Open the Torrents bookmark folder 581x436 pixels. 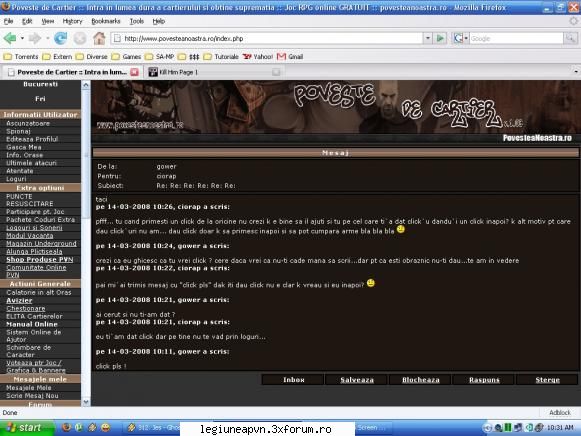coord(21,57)
